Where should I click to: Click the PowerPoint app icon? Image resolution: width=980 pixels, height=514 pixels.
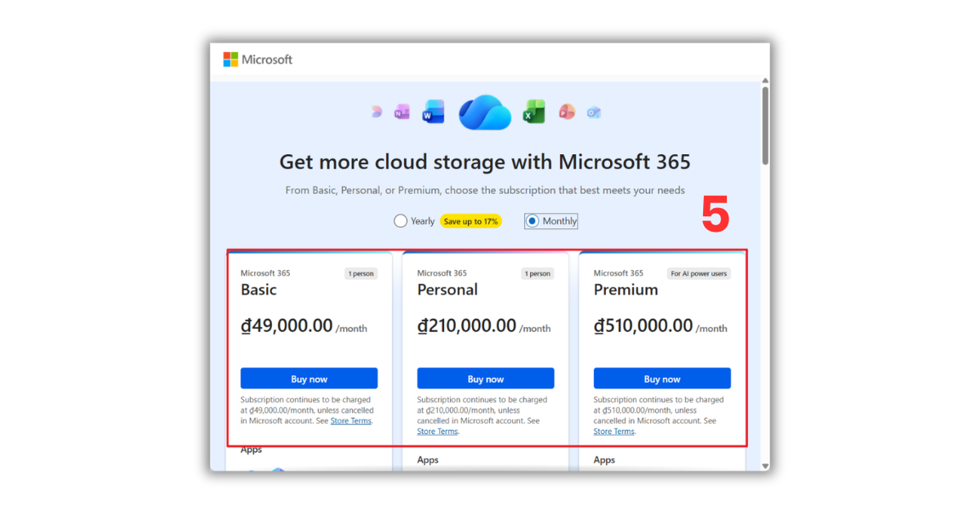pos(567,113)
